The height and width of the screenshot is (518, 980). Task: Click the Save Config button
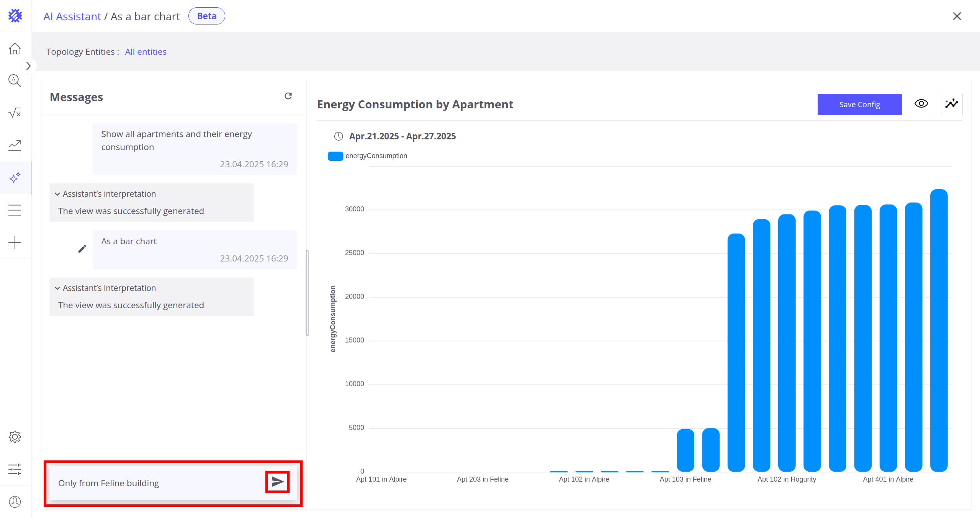click(859, 105)
